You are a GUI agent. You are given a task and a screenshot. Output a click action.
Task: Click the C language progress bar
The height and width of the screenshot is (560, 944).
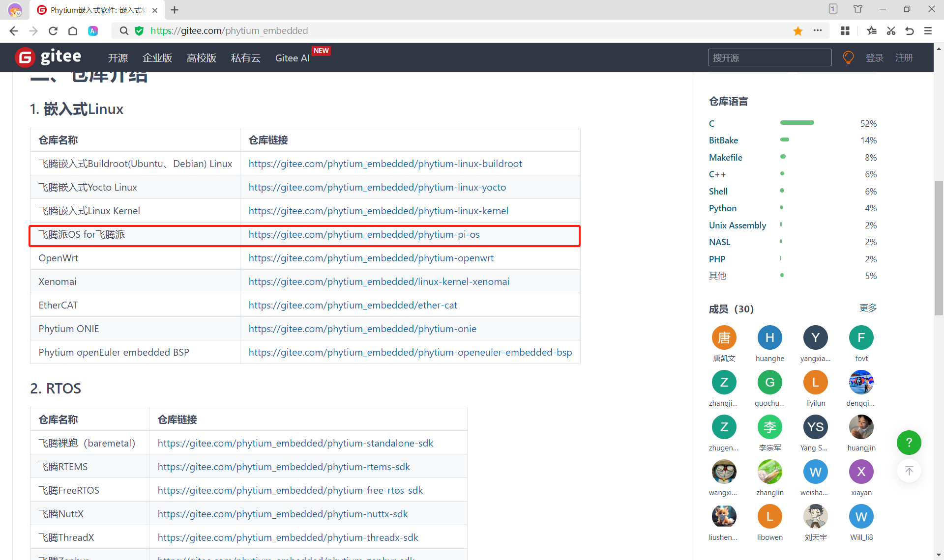(x=797, y=123)
